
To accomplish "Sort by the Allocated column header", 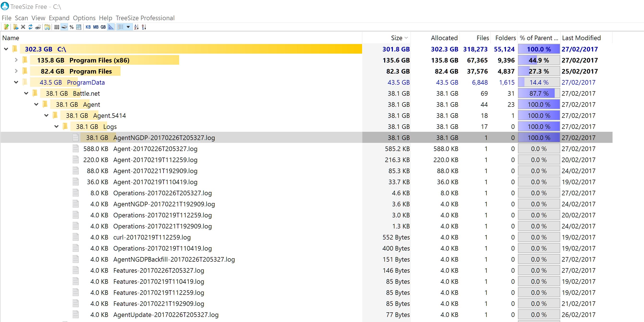I will pyautogui.click(x=435, y=38).
